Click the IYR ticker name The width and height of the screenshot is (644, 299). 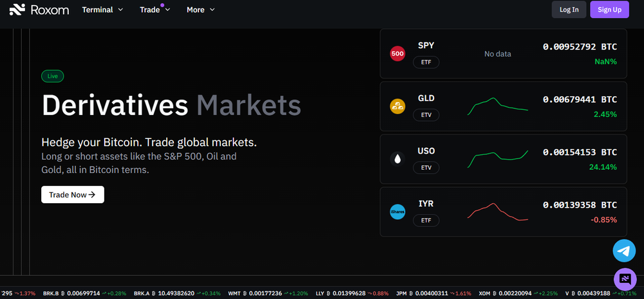click(x=426, y=203)
